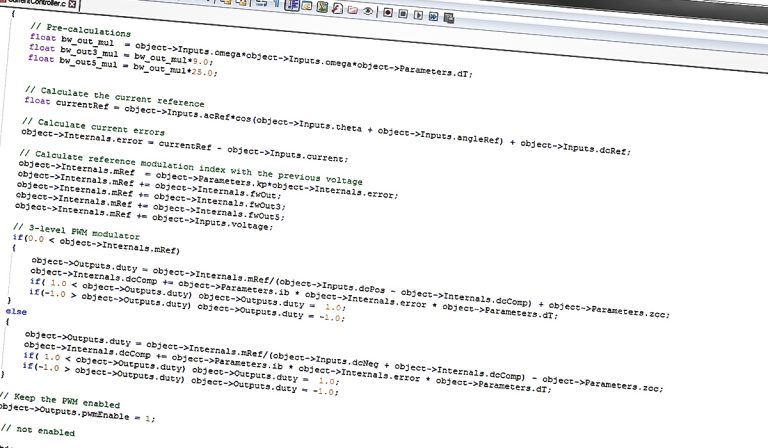Click the red pen toolbar icon
Screen dimensions: 768x448
click(337, 8)
